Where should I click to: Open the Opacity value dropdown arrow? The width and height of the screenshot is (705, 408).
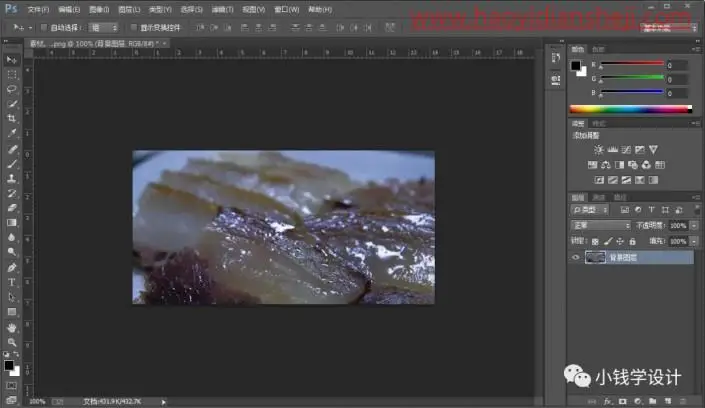(x=694, y=226)
